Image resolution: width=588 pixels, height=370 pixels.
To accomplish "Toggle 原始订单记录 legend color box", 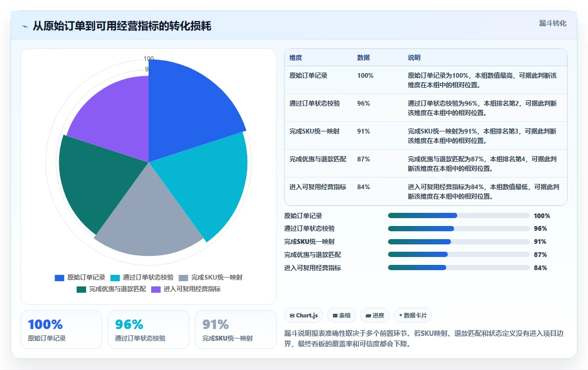I will [59, 277].
